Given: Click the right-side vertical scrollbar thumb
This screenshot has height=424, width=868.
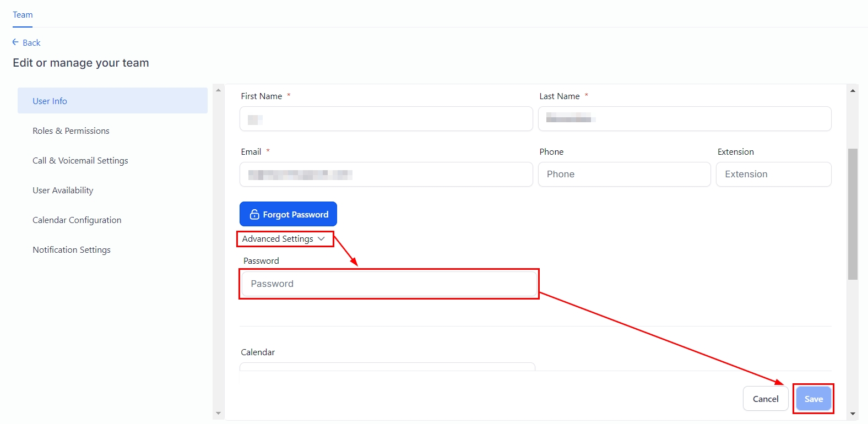Looking at the screenshot, I should tap(853, 214).
